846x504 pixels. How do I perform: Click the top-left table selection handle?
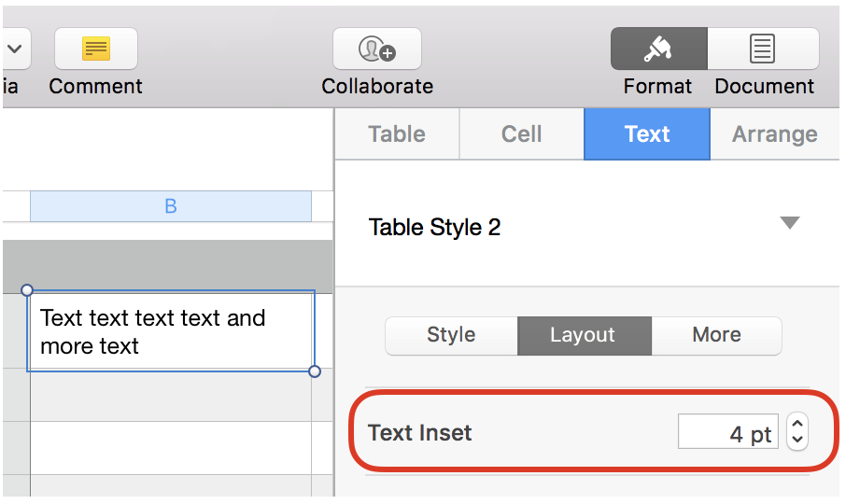coord(27,290)
